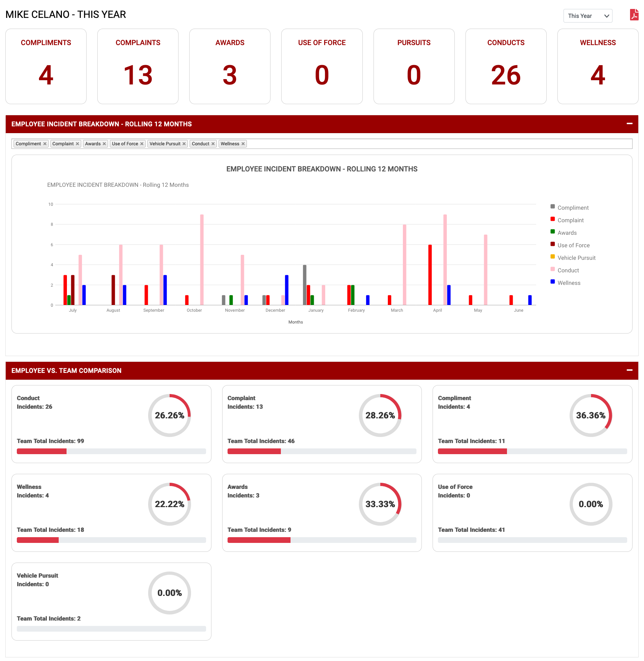Remove the Wellness filter tag
This screenshot has width=644, height=661.
(243, 144)
